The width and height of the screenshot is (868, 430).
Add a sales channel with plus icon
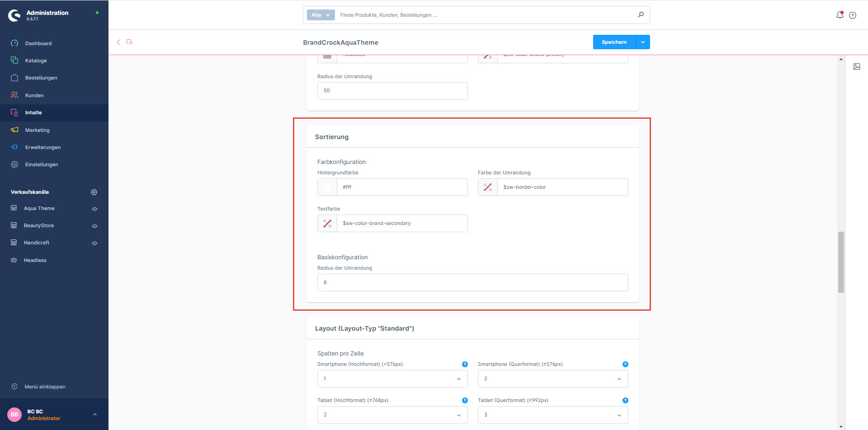94,192
